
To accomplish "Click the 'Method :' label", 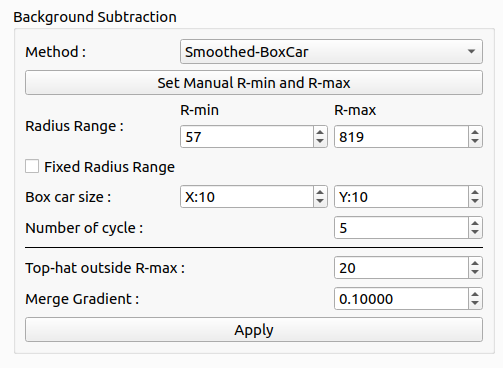I will click(56, 52).
